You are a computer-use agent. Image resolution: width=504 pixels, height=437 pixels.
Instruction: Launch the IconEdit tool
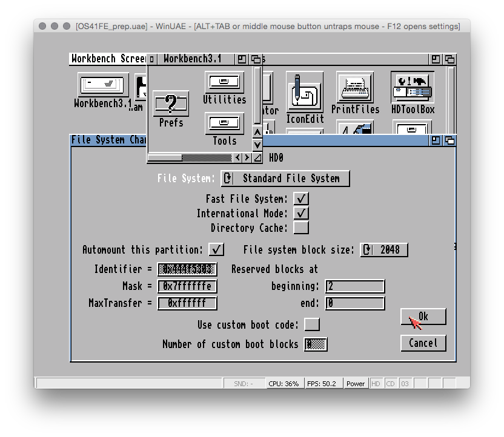(x=304, y=92)
